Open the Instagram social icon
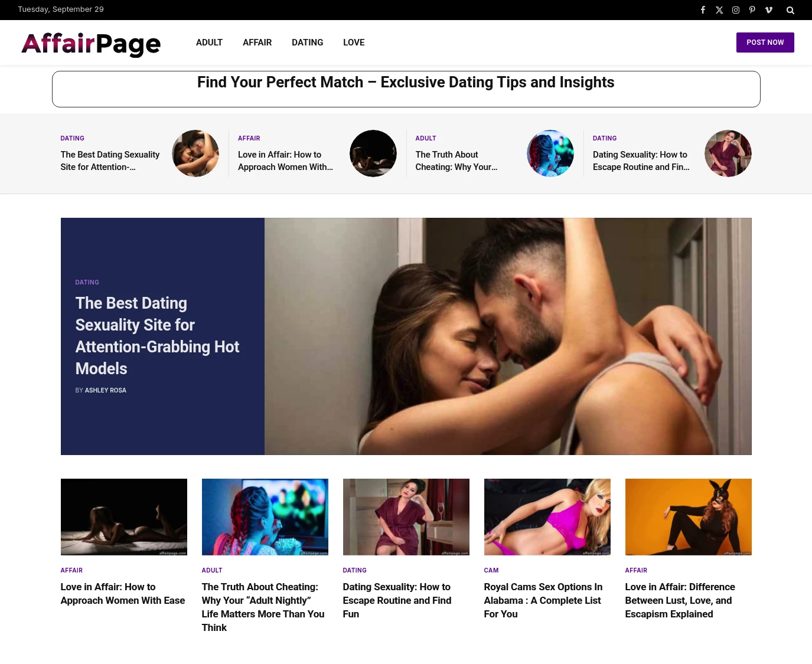The image size is (812, 664). point(736,10)
